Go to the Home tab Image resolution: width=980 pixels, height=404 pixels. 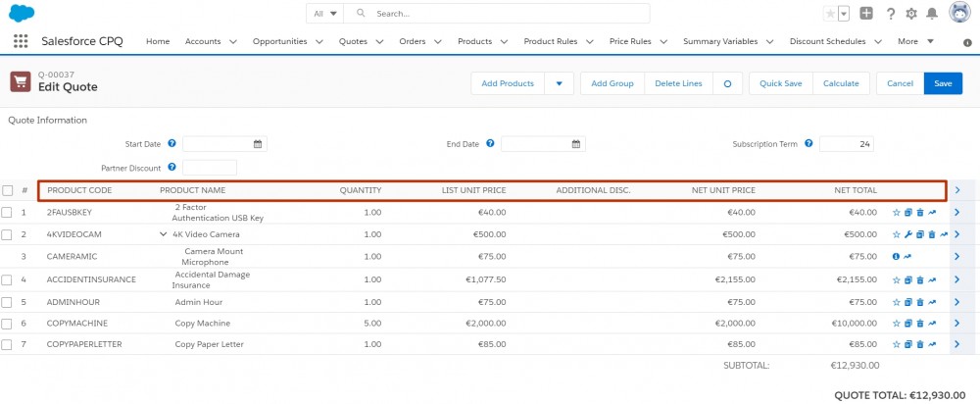coord(158,41)
